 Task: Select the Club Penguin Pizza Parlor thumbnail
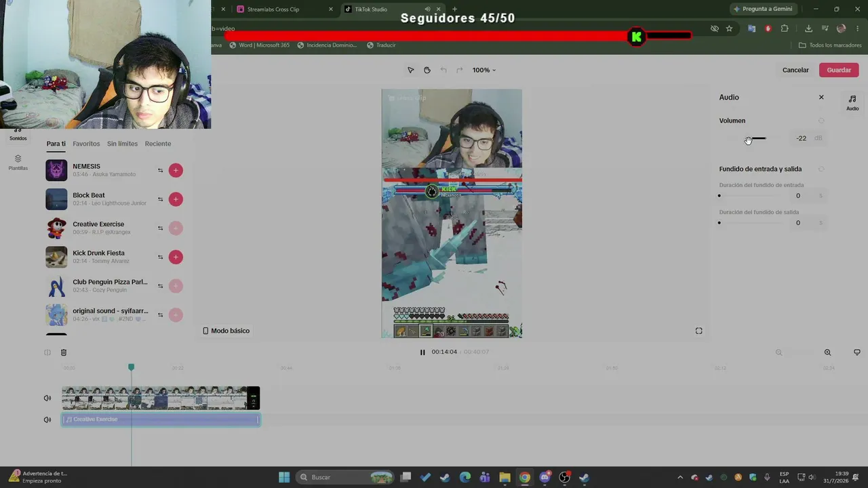click(x=56, y=286)
